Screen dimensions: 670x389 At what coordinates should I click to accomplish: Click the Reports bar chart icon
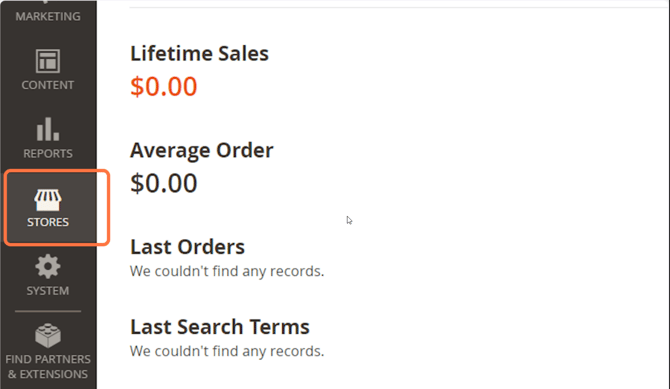click(x=47, y=129)
